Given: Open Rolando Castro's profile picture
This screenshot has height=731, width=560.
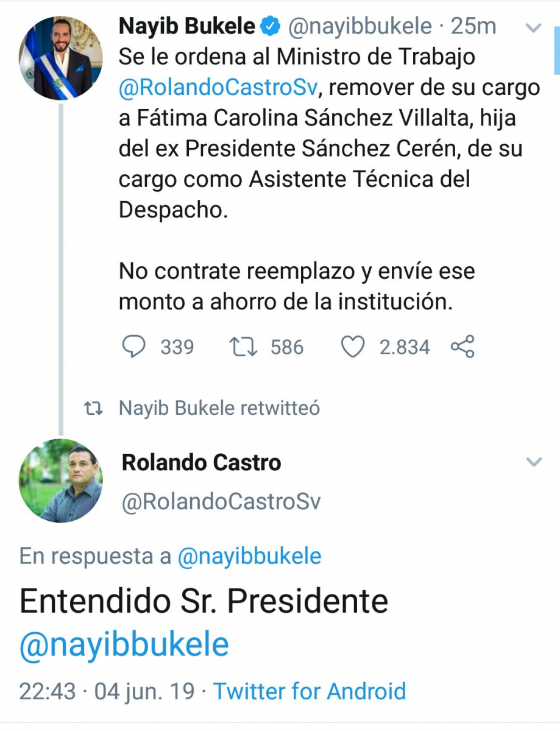Looking at the screenshot, I should click(61, 481).
